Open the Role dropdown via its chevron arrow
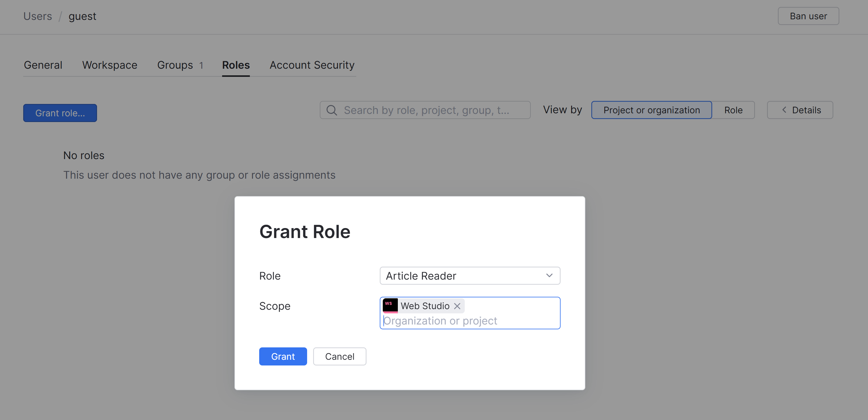 [x=549, y=275]
